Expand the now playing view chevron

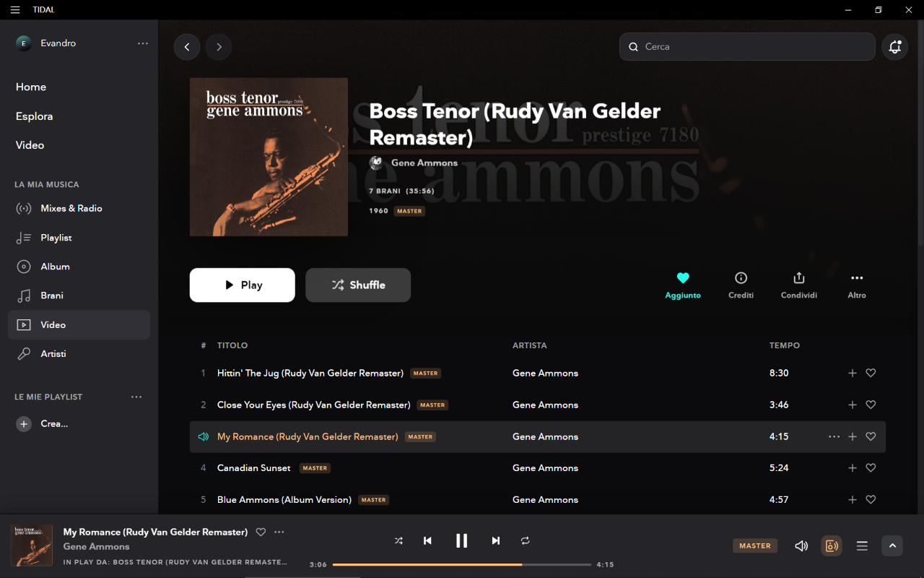click(x=892, y=545)
